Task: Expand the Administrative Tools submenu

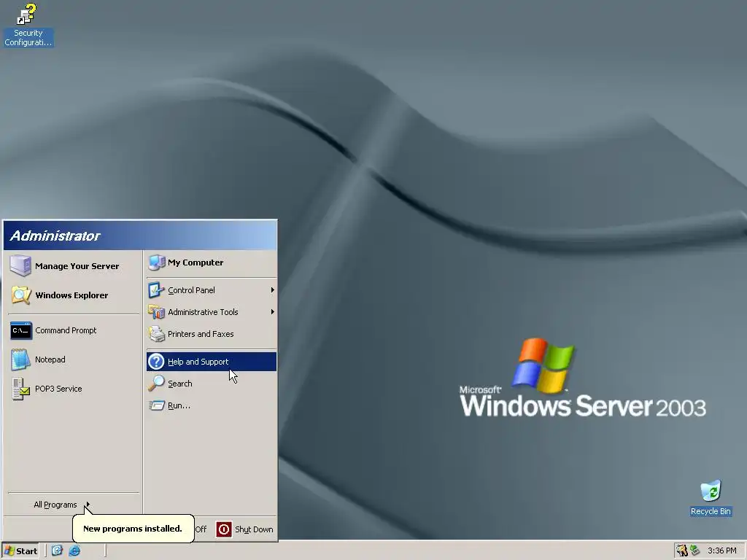Action: point(211,312)
